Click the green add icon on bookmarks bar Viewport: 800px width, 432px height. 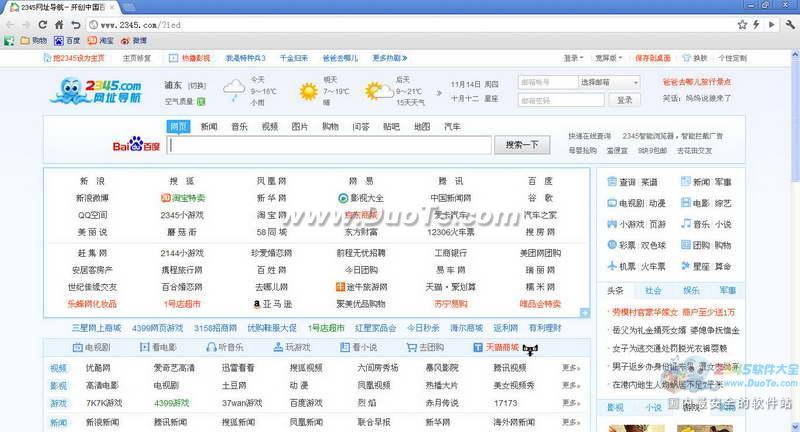(x=9, y=41)
